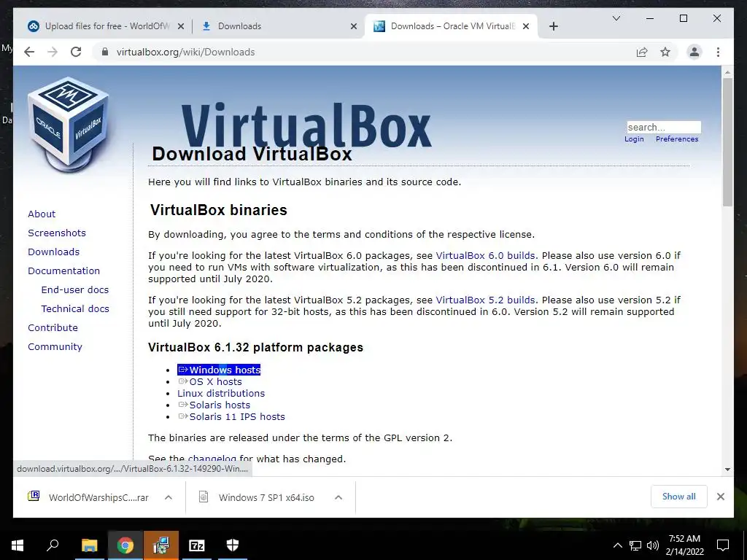Screen dimensions: 747x560
Task: Follow the VirtualBox 5.2 builds link
Action: tap(485, 300)
